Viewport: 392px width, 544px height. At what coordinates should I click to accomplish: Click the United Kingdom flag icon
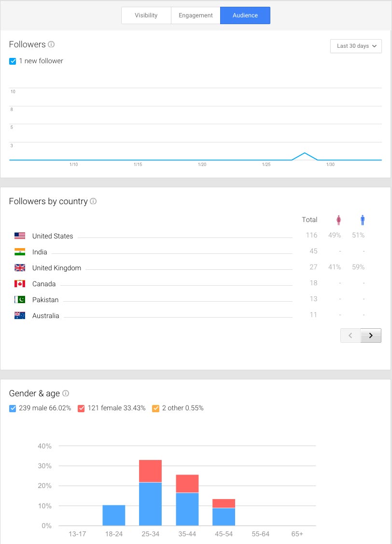pyautogui.click(x=19, y=267)
